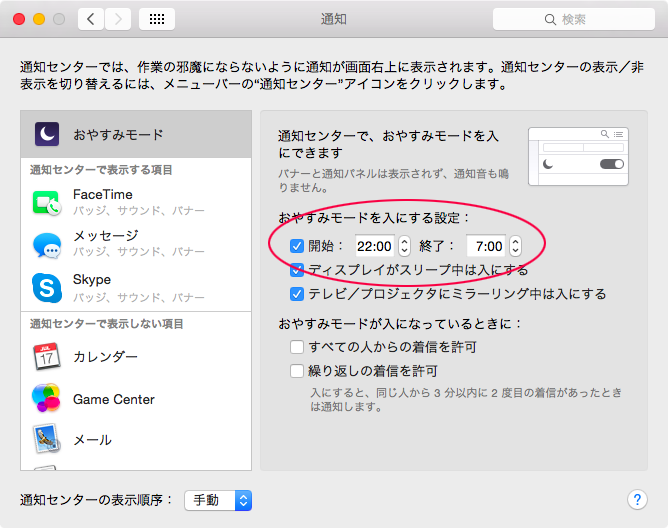The width and height of the screenshot is (668, 528).
Task: Select the FaceTime list row text
Action: pos(103,194)
